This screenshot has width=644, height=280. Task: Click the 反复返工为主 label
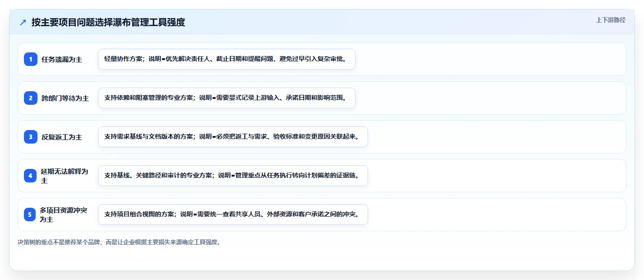(x=62, y=137)
